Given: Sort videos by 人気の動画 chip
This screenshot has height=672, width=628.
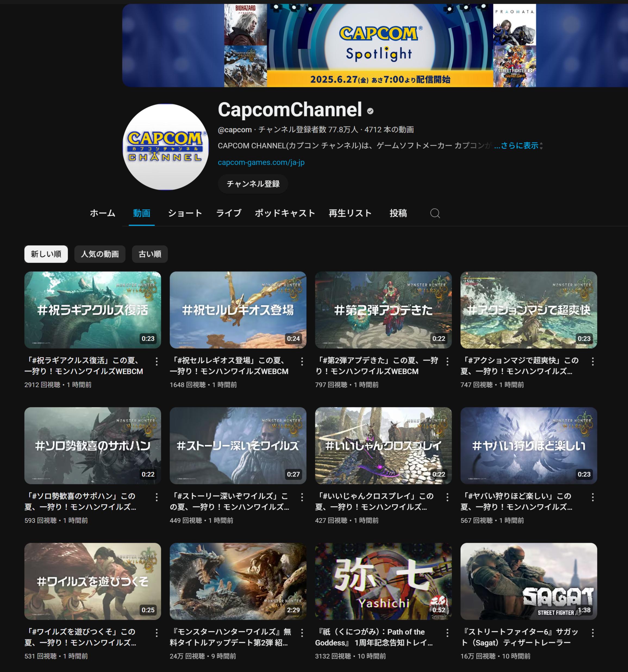Looking at the screenshot, I should click(100, 254).
